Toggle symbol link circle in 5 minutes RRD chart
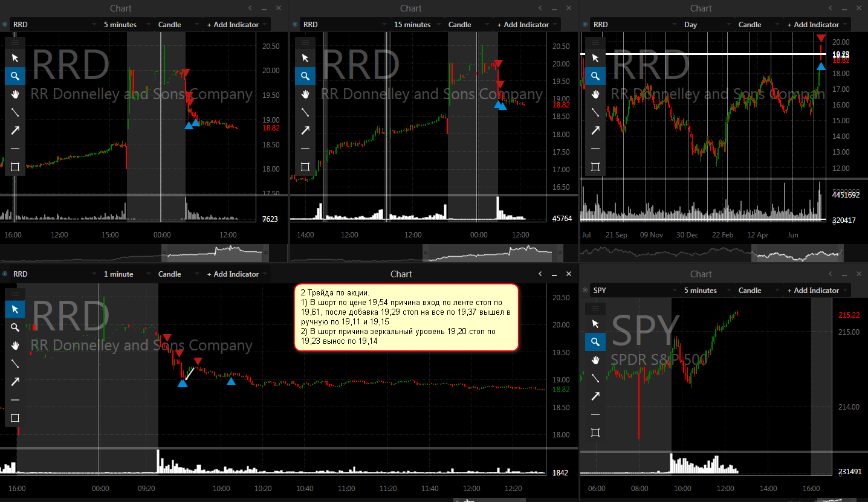 click(x=5, y=25)
